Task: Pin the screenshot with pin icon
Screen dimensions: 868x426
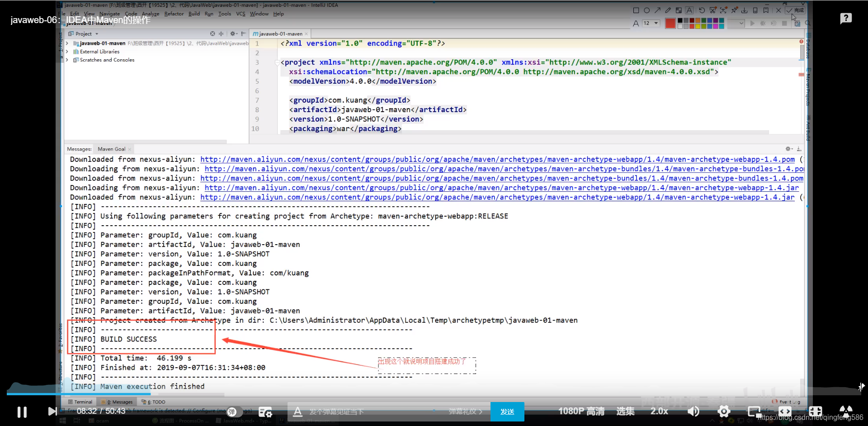Action: tap(734, 10)
